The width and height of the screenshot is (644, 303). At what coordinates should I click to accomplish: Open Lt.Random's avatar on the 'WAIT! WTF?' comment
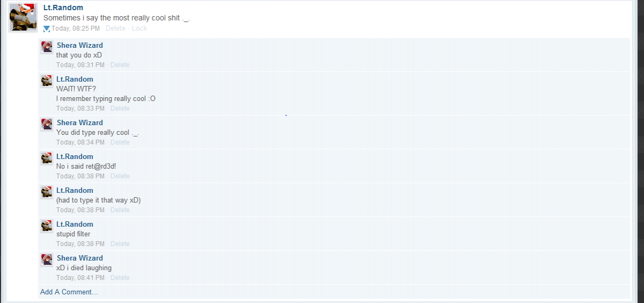[47, 81]
